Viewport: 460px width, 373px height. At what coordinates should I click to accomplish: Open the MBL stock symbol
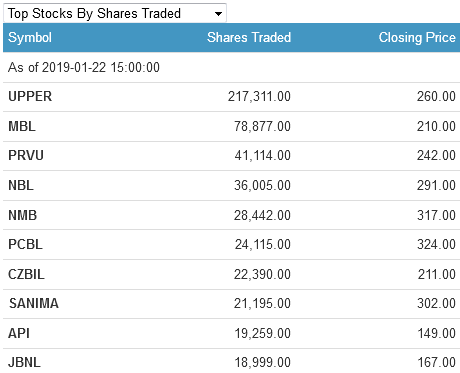(x=22, y=126)
